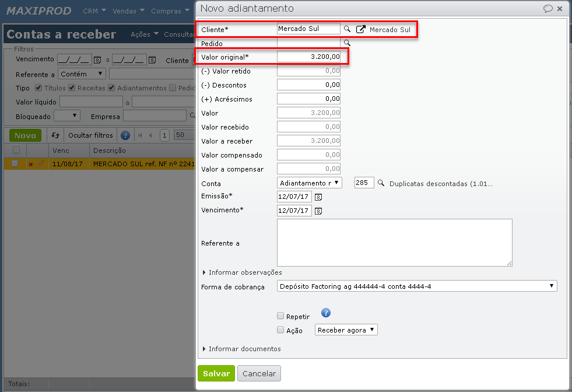The width and height of the screenshot is (572, 392).
Task: Click the Referente a text area
Action: [395, 243]
